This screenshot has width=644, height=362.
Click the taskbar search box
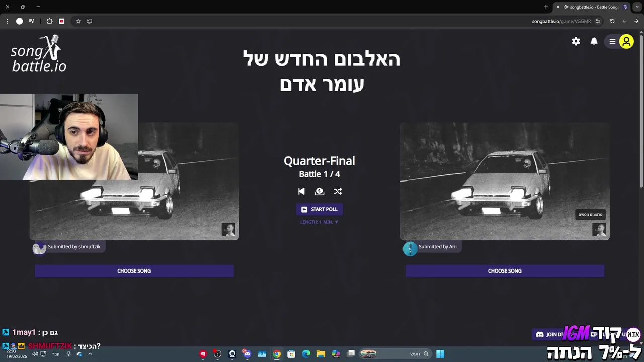pyautogui.click(x=395, y=354)
